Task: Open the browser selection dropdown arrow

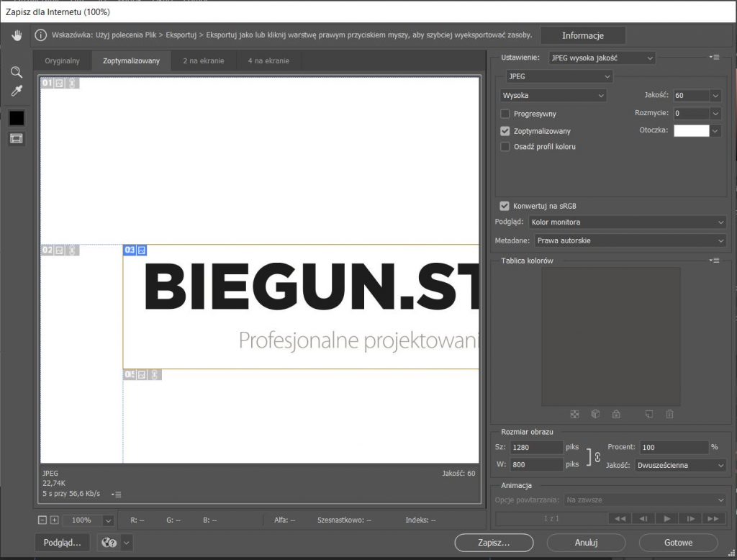Action: [127, 543]
